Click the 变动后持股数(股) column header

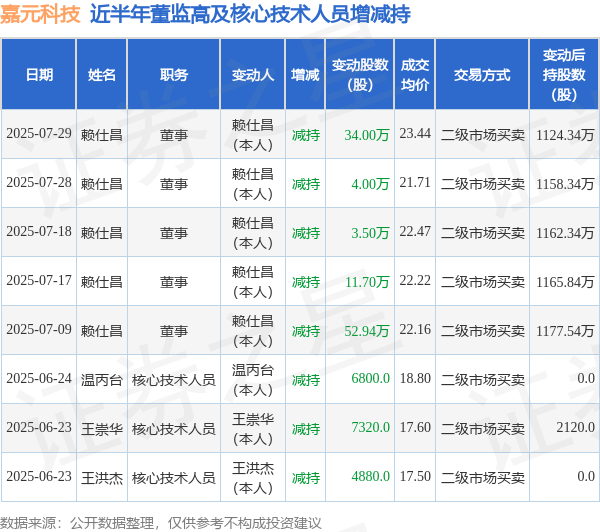pos(564,74)
